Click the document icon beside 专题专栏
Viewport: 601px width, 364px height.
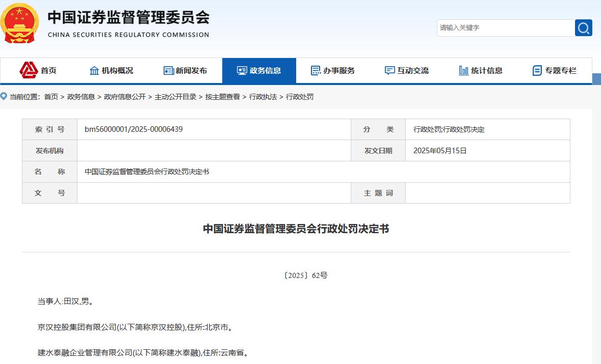coord(537,70)
